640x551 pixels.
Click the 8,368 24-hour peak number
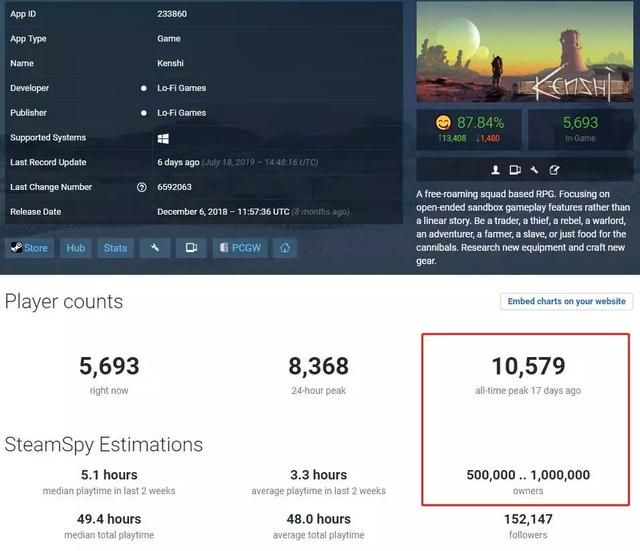click(319, 366)
